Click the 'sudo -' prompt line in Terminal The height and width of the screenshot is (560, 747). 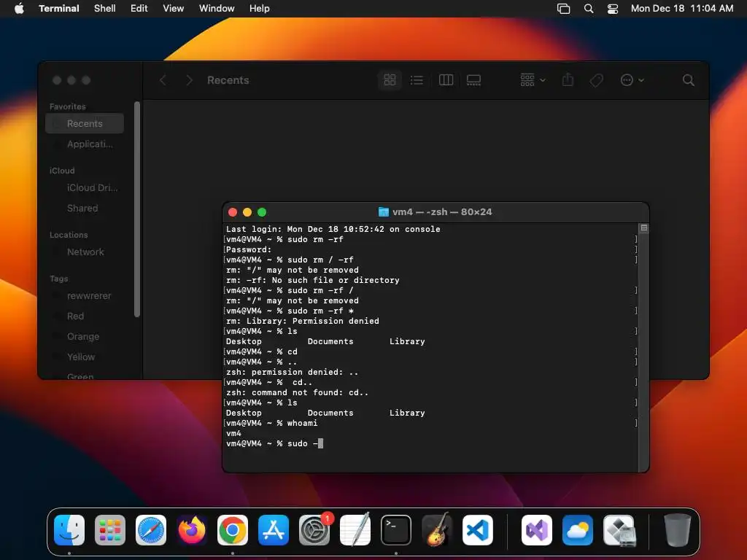[x=274, y=443]
